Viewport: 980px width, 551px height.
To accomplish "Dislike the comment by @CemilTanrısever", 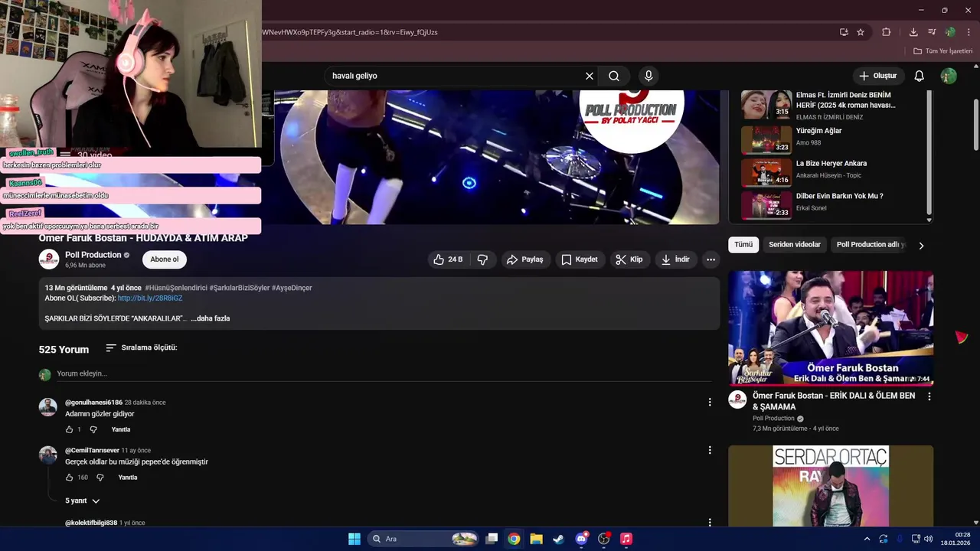I will pyautogui.click(x=100, y=478).
